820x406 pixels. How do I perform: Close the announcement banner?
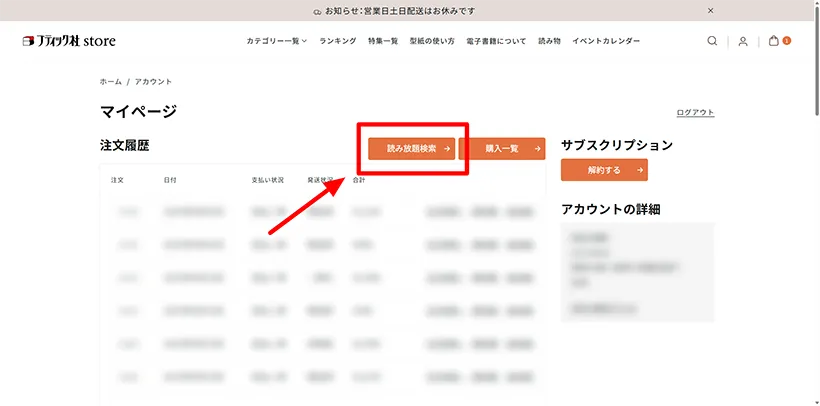pos(711,10)
